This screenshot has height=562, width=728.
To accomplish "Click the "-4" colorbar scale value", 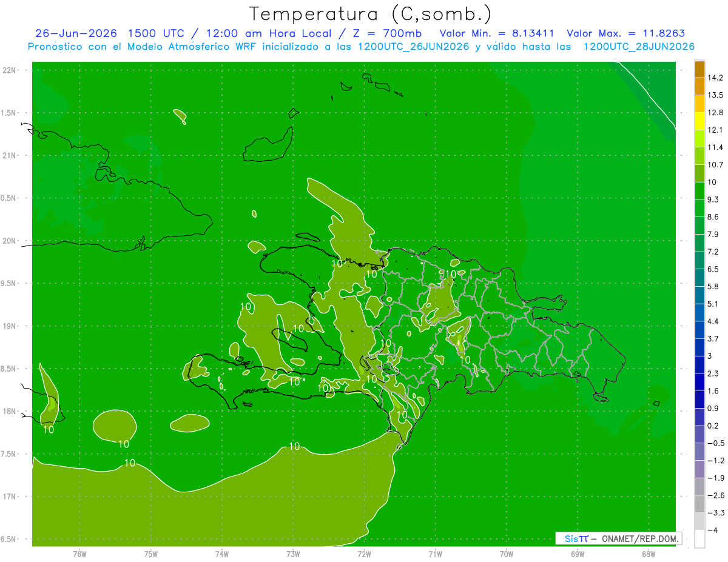I will click(713, 530).
